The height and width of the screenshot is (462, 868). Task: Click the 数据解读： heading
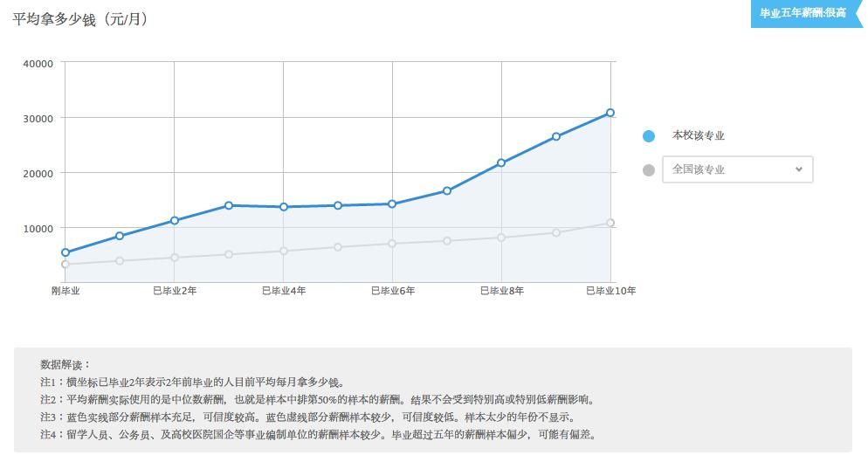65,364
